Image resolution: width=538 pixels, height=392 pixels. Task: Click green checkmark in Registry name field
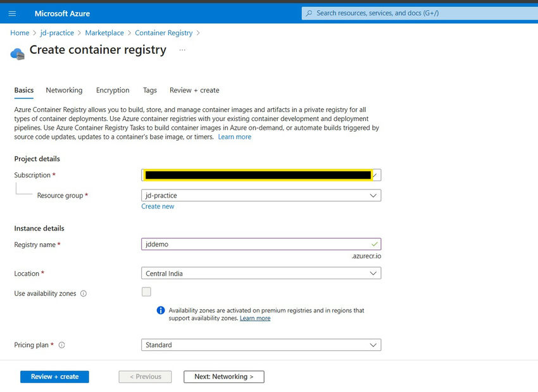[374, 244]
